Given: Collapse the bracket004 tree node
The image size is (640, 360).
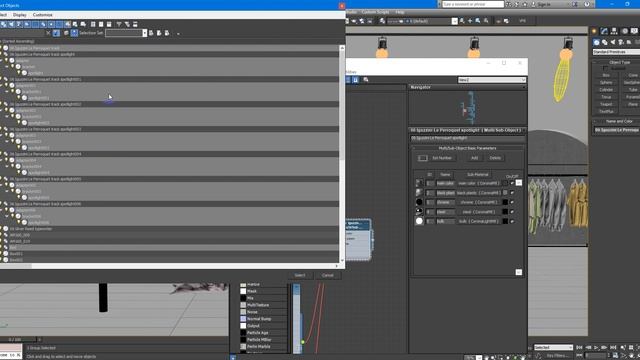Looking at the screenshot, I should click(7, 167).
